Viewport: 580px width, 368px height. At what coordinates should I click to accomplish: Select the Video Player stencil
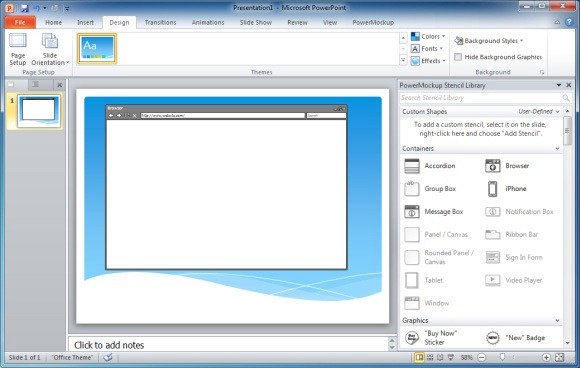[x=513, y=280]
